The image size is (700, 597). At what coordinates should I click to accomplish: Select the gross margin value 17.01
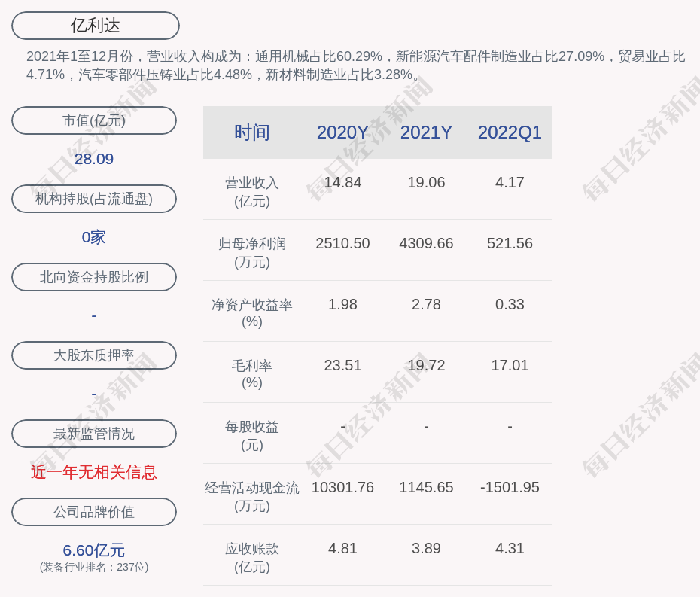coord(510,365)
